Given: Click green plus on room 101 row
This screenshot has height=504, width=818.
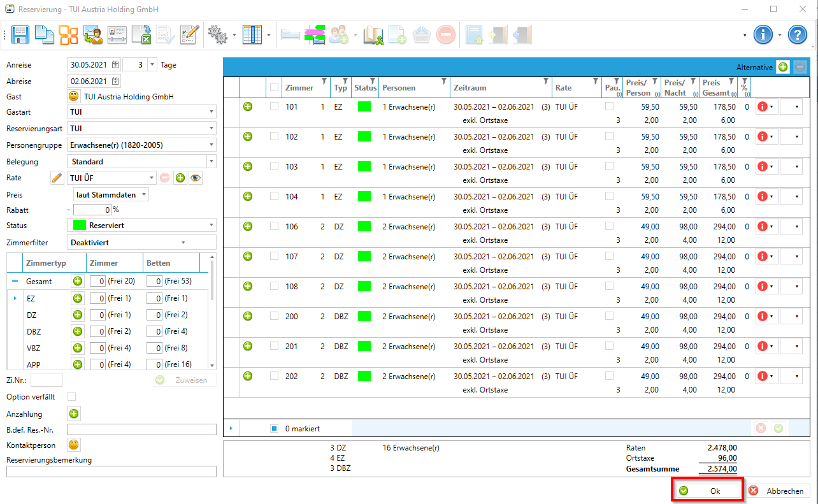Looking at the screenshot, I should coord(248,106).
